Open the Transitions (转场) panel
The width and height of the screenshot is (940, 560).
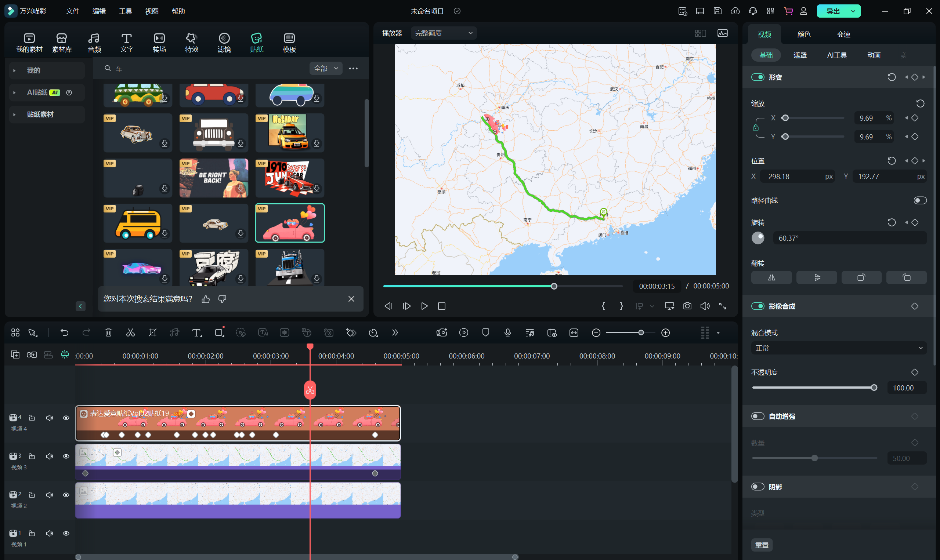coord(159,42)
